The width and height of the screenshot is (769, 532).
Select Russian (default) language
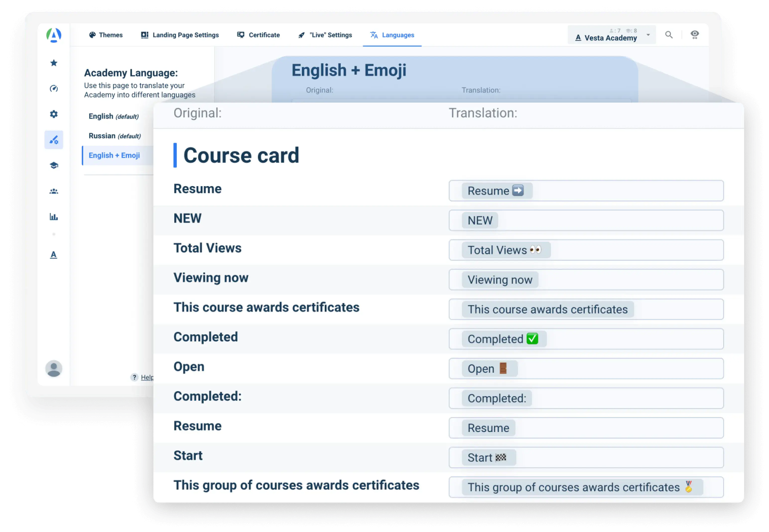click(115, 136)
